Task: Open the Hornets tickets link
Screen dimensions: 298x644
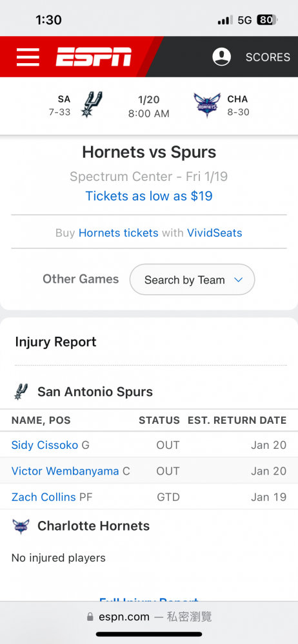Action: (119, 233)
